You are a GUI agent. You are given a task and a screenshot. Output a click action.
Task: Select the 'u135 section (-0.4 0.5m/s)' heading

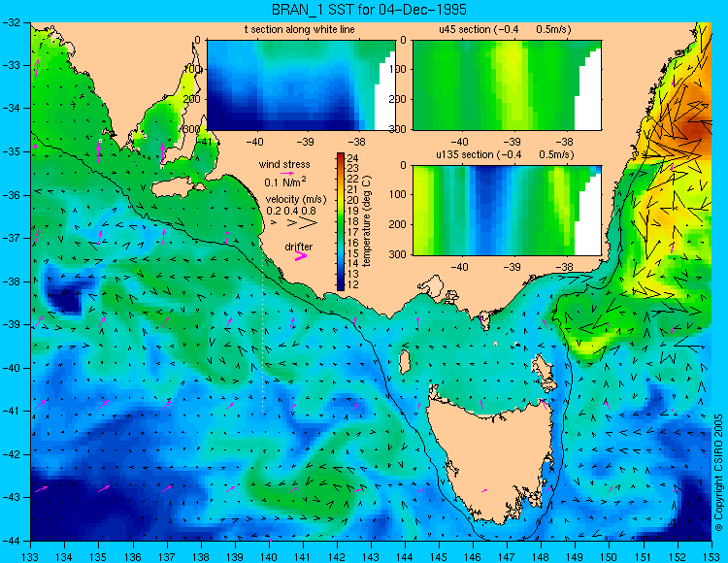coord(505,154)
